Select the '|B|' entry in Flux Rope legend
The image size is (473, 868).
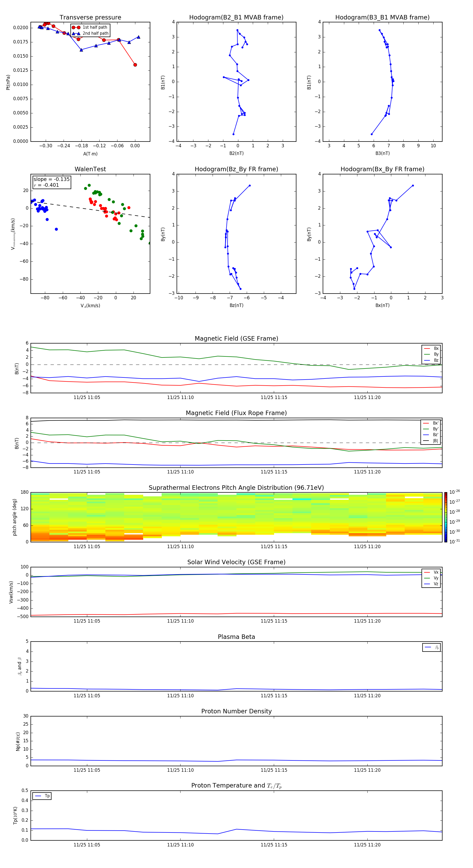pyautogui.click(x=431, y=441)
